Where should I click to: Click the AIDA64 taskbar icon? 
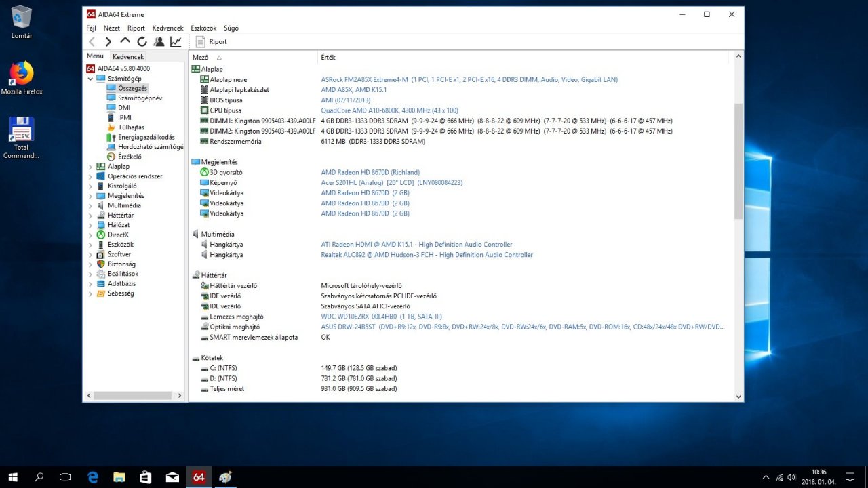pos(199,477)
